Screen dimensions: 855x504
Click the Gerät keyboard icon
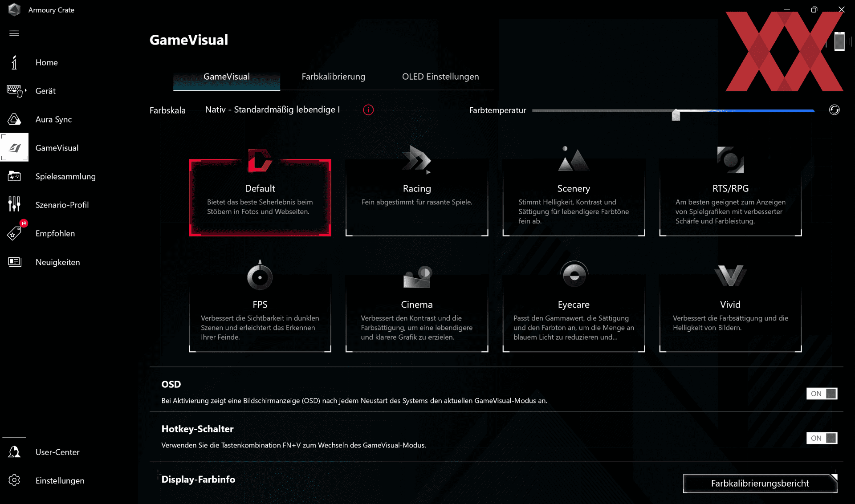tap(16, 91)
